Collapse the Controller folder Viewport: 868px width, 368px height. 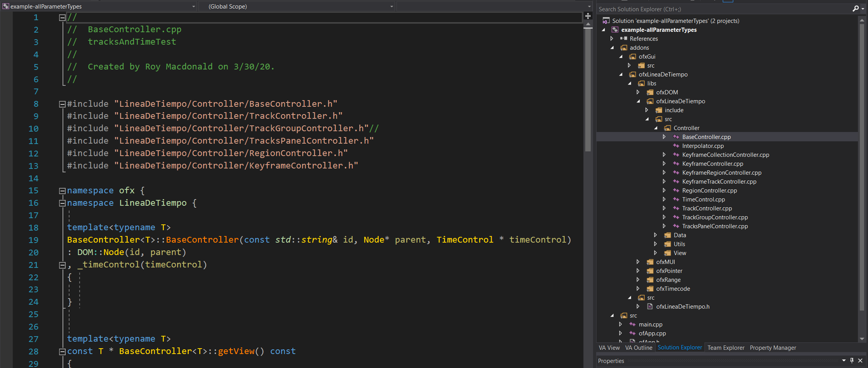click(x=656, y=128)
